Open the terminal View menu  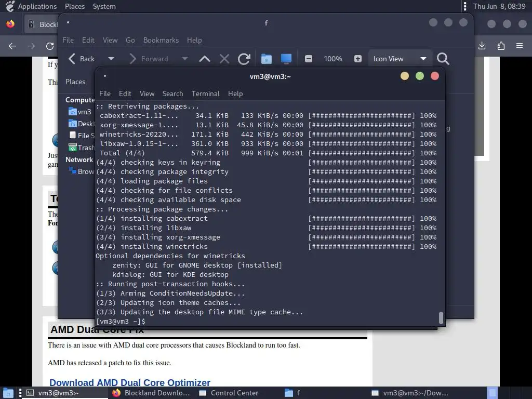click(x=147, y=94)
